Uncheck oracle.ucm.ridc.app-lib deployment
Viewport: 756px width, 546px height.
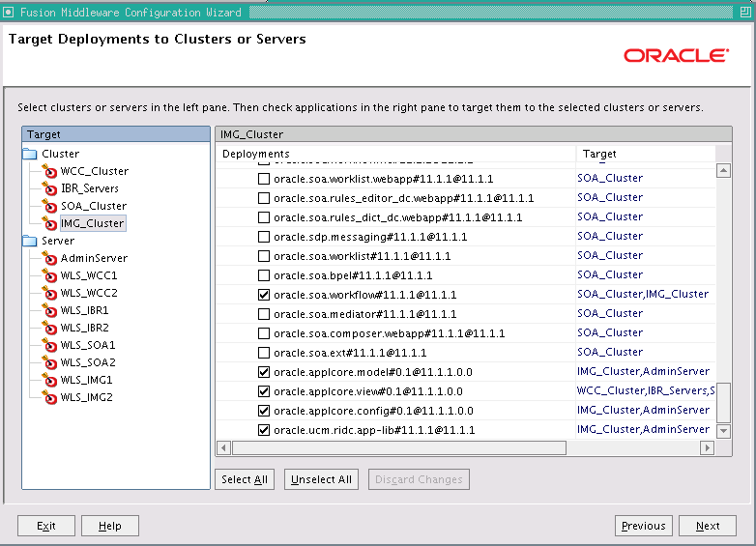[264, 430]
